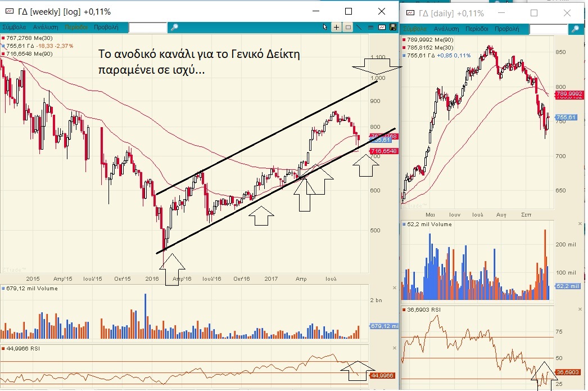Close the weekly Volume panel
The image size is (588, 391).
393,289
